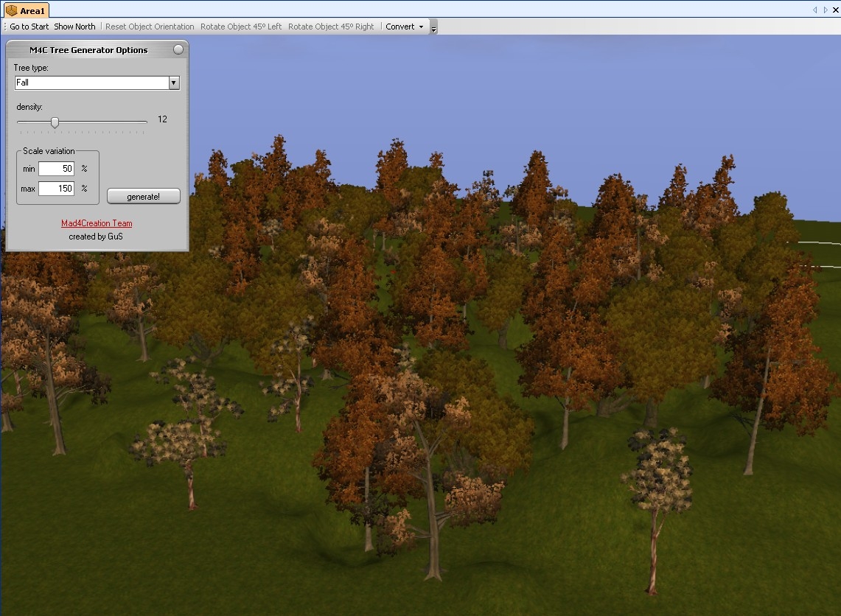Click the min scale variation field
Image resolution: width=841 pixels, height=616 pixels.
coord(56,169)
